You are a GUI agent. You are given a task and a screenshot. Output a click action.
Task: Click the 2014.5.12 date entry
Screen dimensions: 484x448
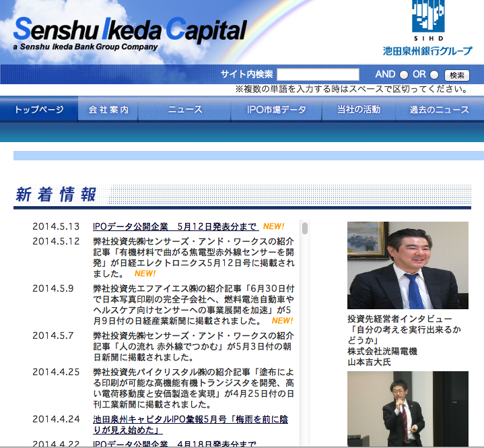point(56,241)
